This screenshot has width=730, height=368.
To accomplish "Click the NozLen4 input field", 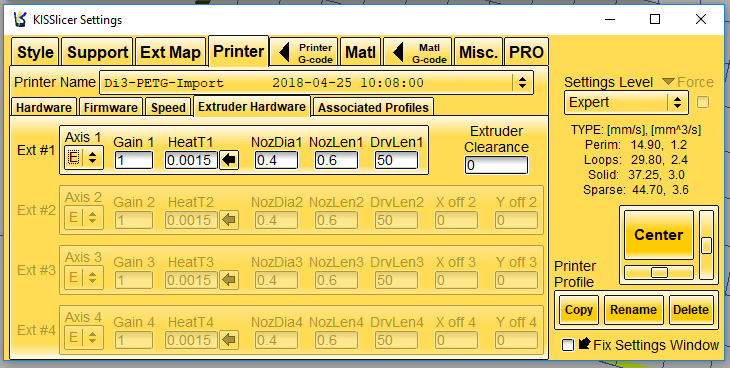I will click(x=337, y=340).
